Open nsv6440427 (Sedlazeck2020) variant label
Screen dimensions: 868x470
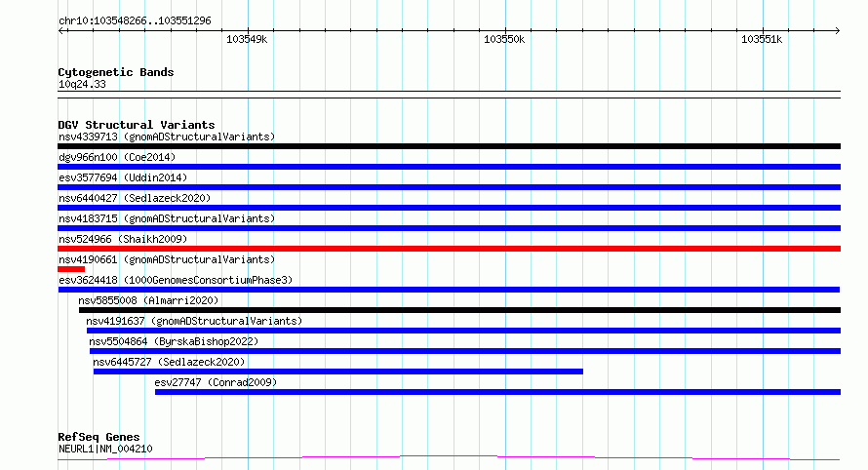(x=135, y=198)
